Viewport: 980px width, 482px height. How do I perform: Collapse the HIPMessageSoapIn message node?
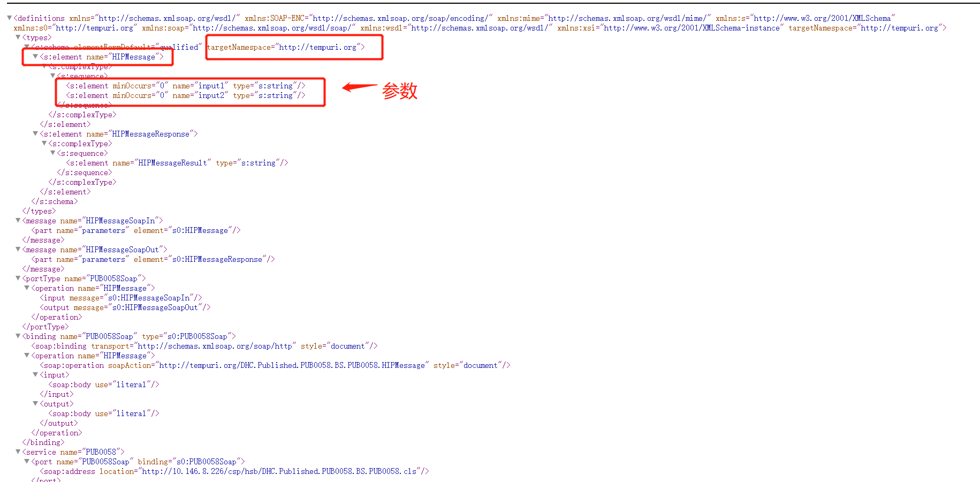pos(18,221)
